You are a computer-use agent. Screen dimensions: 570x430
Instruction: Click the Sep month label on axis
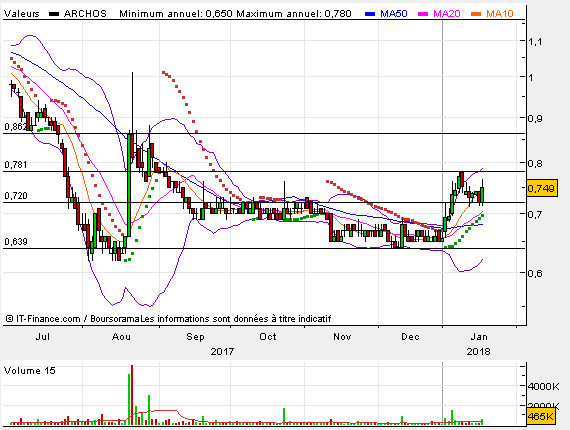(195, 337)
